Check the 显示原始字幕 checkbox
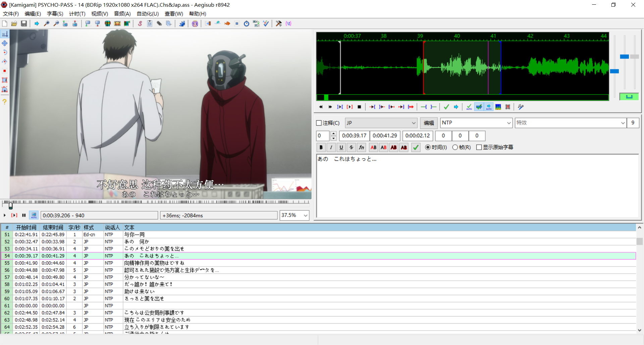The height and width of the screenshot is (345, 644). click(479, 147)
